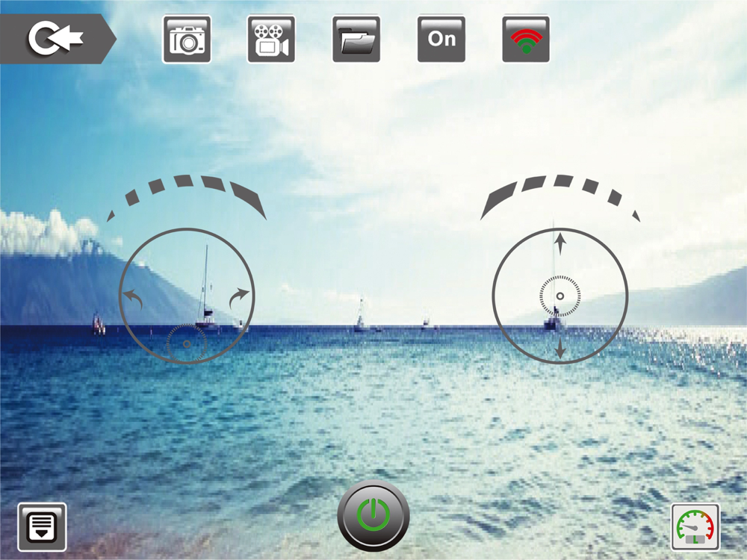Toggle the On control switch
This screenshot has width=747, height=560.
point(441,39)
